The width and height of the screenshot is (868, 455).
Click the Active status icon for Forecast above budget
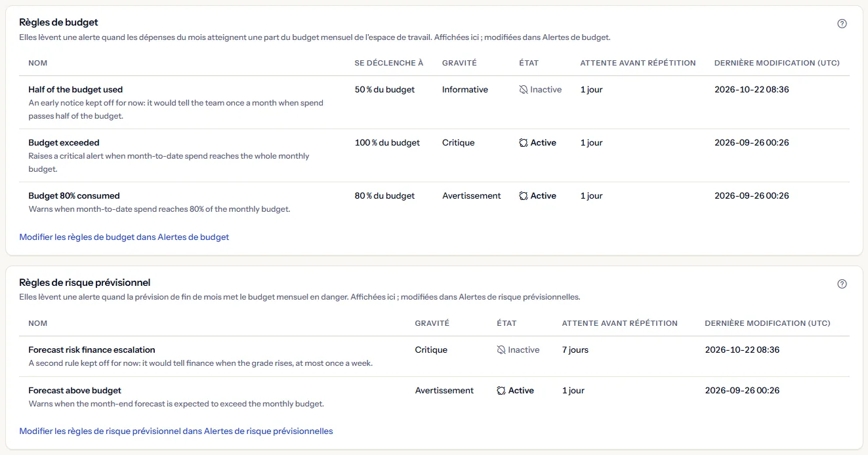click(501, 391)
